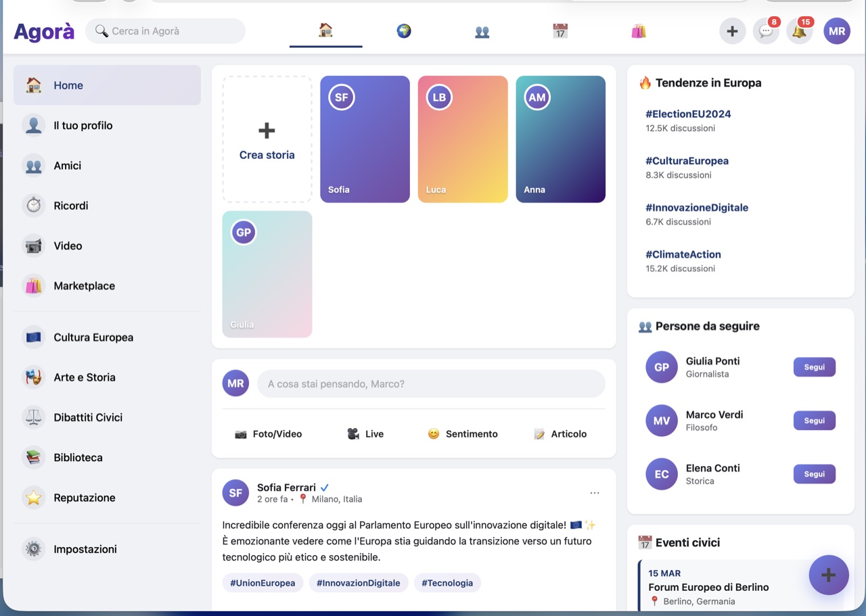Open Marketplace in the left sidebar
This screenshot has height=616, width=866.
107,285
